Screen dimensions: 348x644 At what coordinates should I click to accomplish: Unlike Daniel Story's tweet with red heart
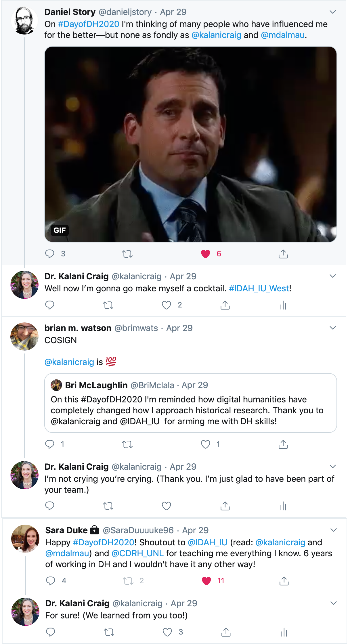[206, 254]
